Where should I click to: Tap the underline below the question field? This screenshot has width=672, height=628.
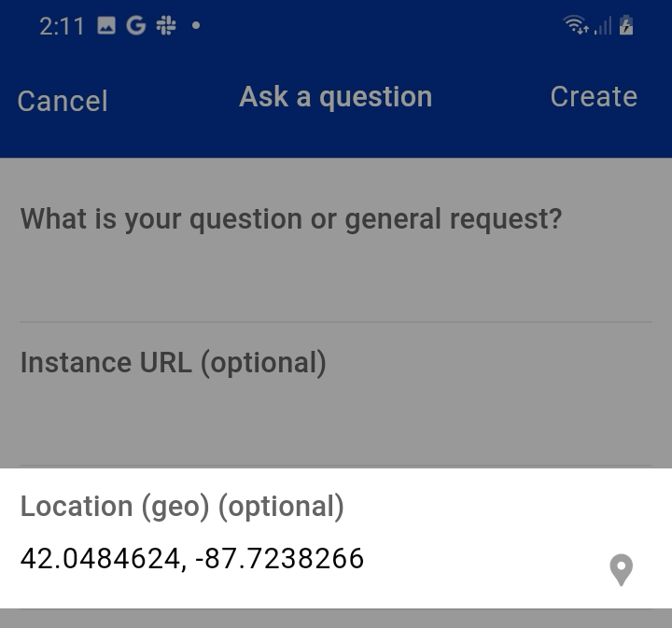(x=336, y=322)
